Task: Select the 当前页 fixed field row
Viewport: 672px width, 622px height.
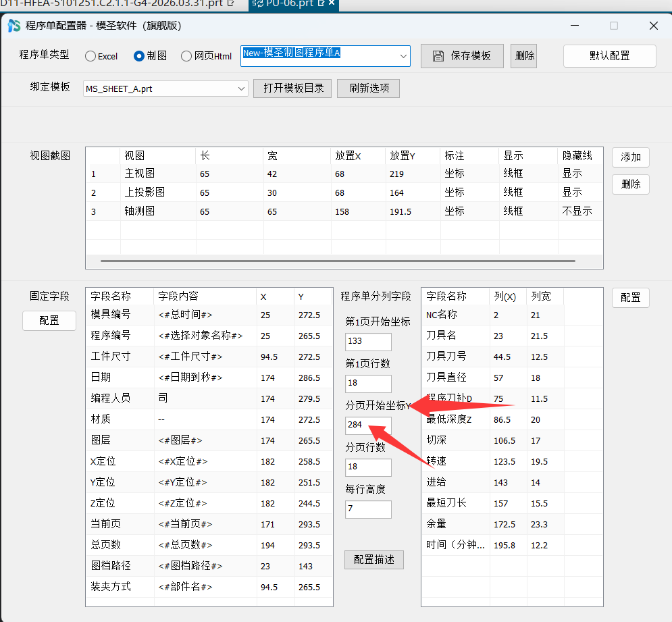Action: coord(209,524)
